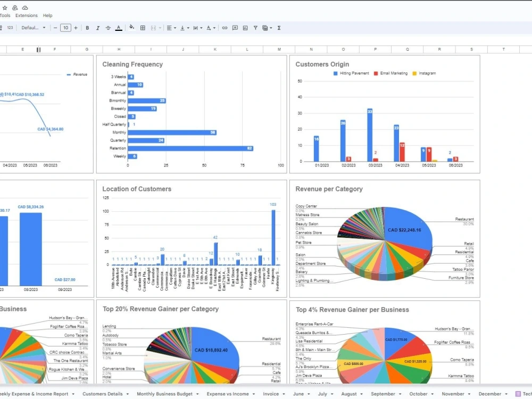Switch to the October sheet

tap(418, 394)
